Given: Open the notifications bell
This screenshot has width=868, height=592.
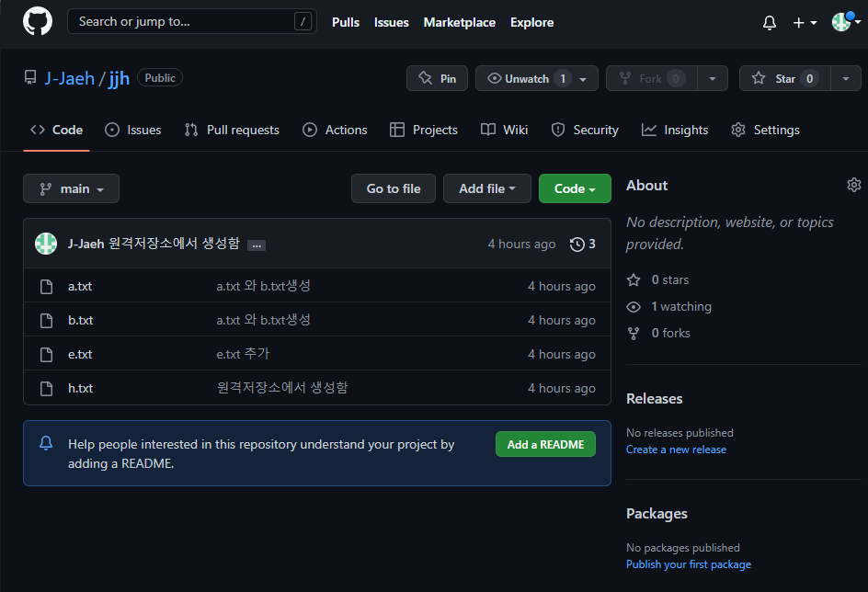Looking at the screenshot, I should pos(770,23).
